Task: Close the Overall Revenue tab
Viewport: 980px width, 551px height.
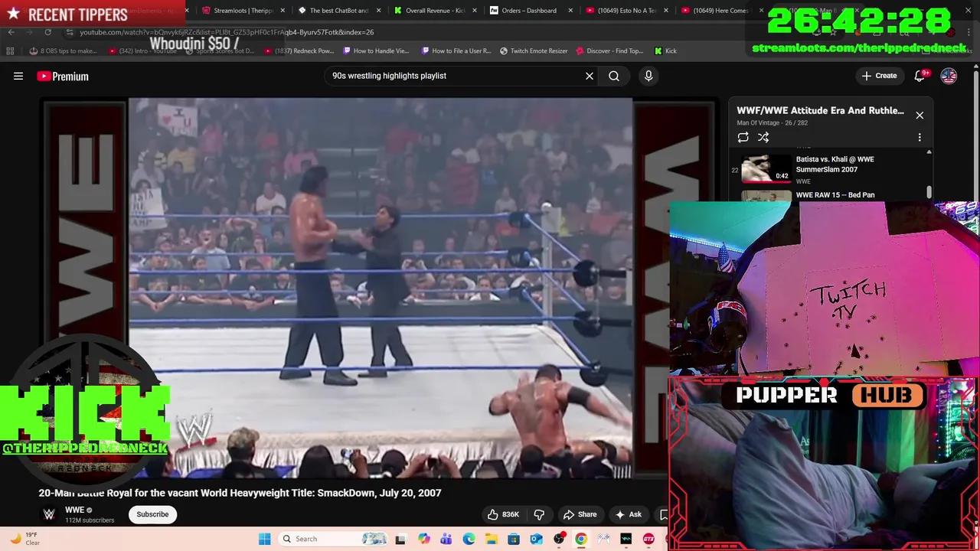Action: tap(475, 11)
